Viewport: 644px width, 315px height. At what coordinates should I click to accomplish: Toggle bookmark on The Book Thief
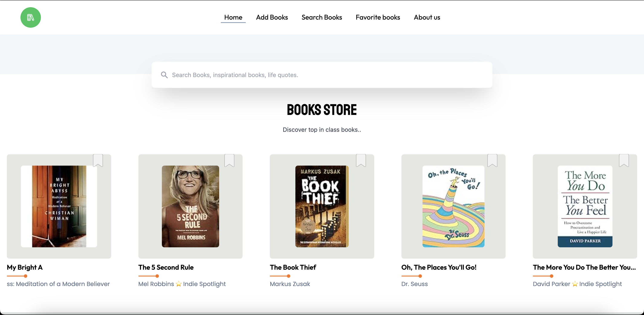361,160
